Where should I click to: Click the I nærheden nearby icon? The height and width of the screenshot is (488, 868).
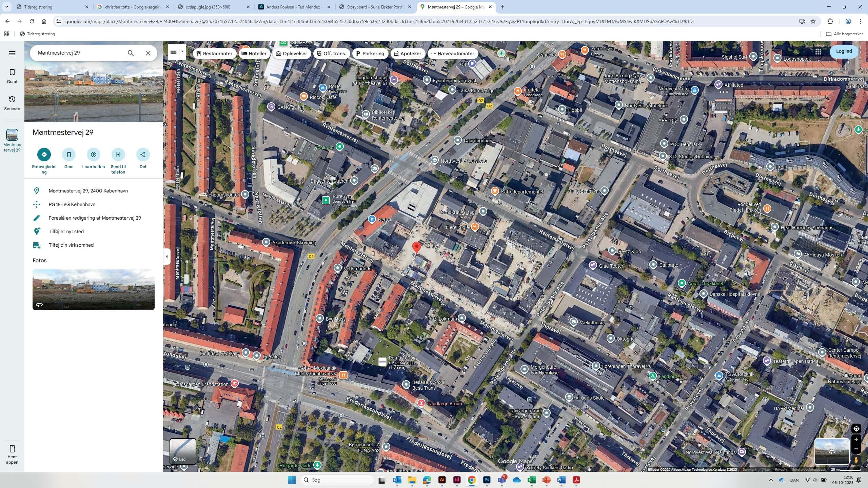point(94,155)
